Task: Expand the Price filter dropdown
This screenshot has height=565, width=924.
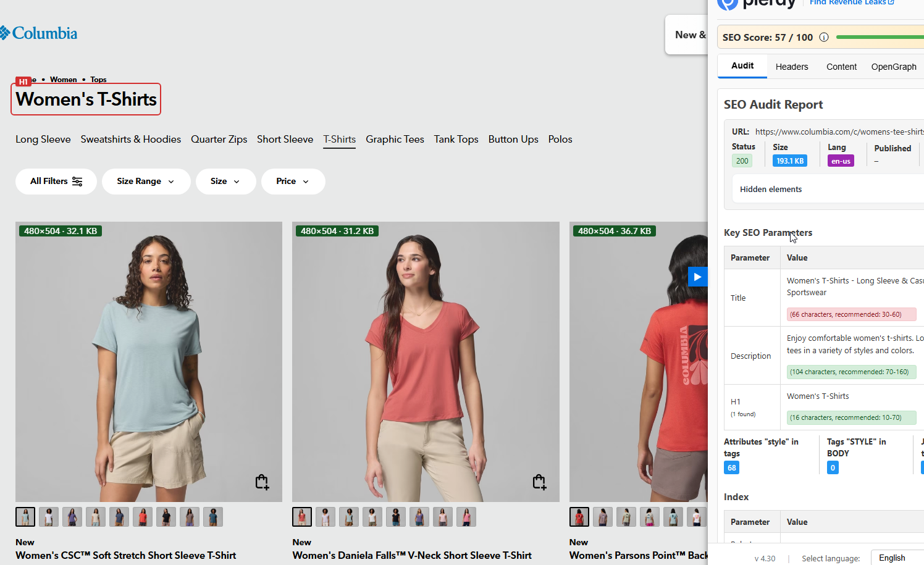Action: [x=293, y=182]
